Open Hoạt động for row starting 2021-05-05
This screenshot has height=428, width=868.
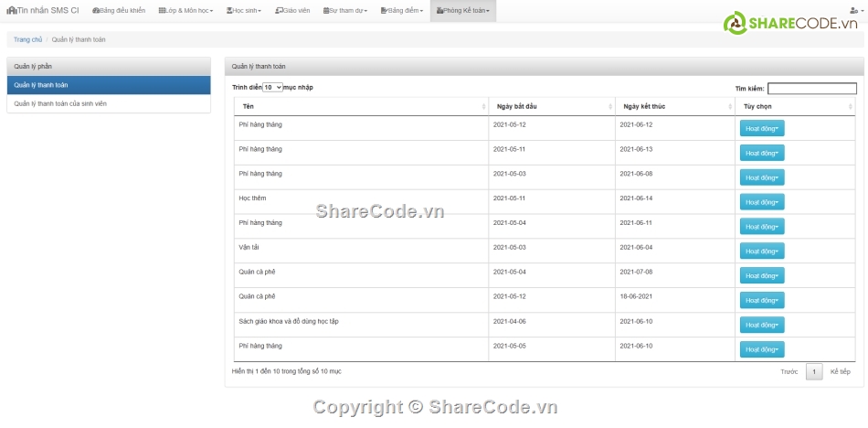(x=762, y=349)
